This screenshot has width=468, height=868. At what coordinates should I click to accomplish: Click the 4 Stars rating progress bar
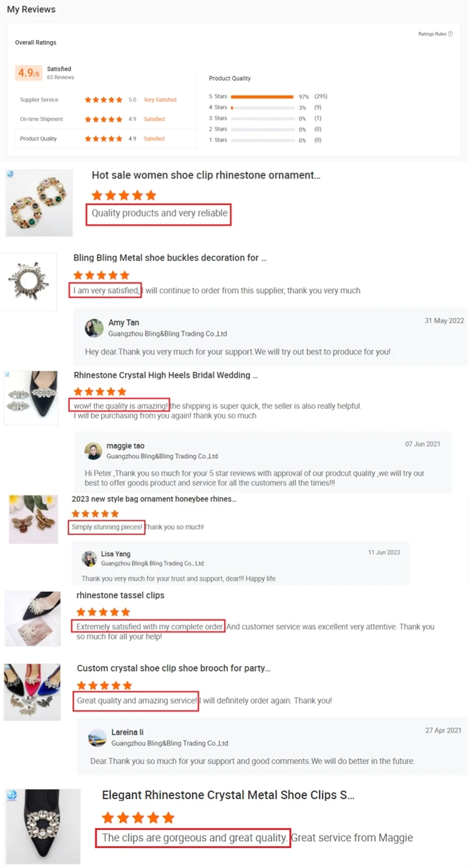[x=262, y=107]
